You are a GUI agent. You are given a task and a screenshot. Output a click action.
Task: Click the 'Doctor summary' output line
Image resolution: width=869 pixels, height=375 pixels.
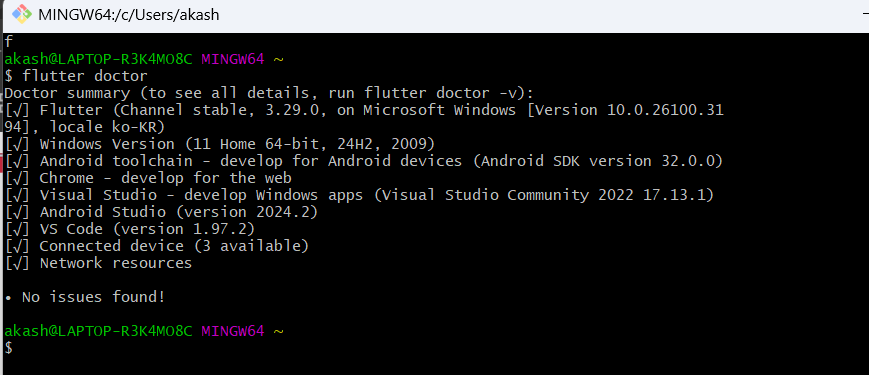point(268,93)
